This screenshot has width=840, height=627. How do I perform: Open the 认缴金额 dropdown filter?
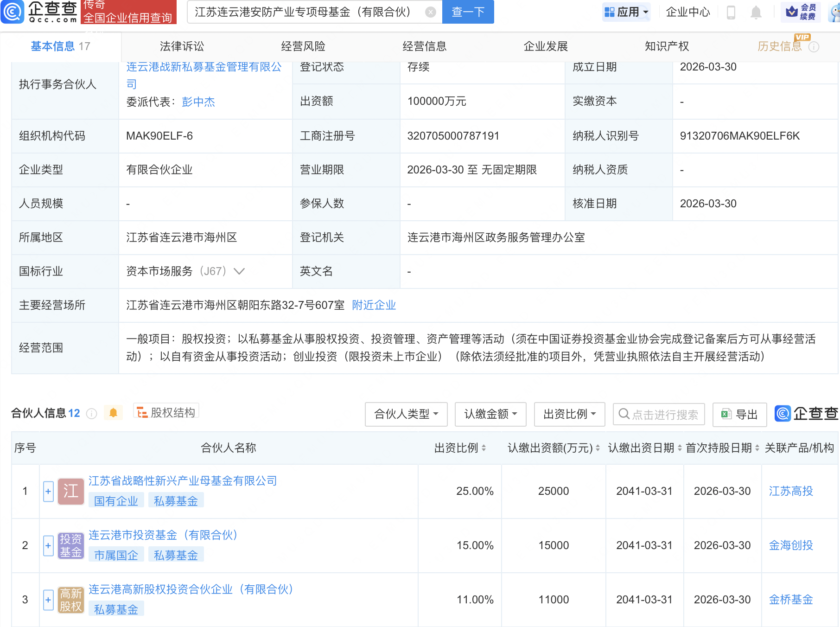point(490,414)
